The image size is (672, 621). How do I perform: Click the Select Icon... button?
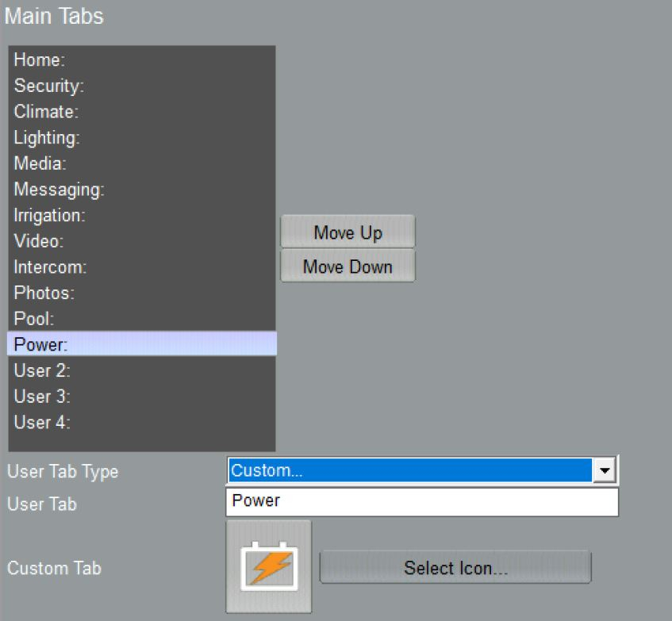(x=455, y=568)
